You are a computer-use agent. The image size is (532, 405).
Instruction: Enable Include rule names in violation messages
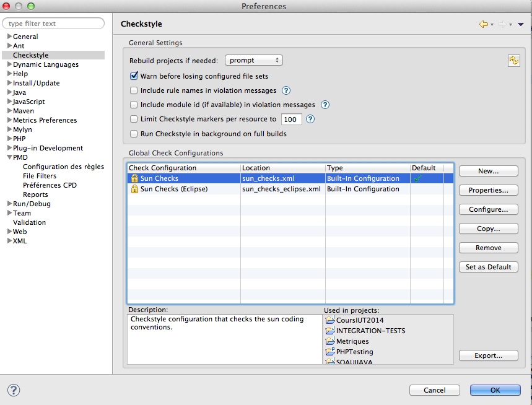(x=133, y=90)
